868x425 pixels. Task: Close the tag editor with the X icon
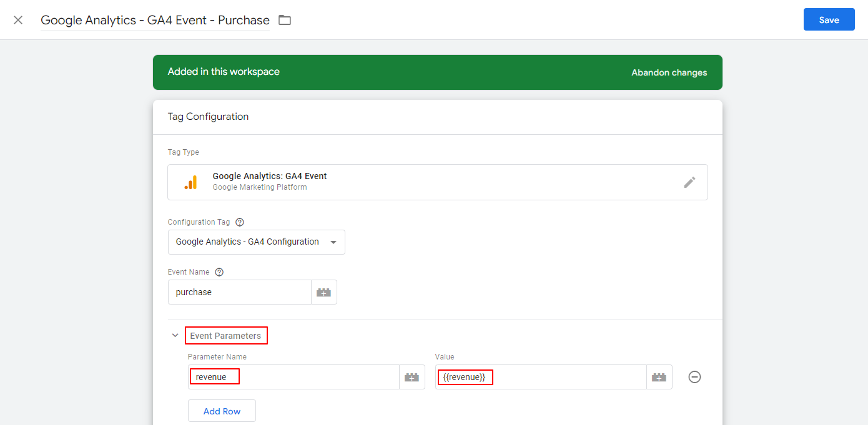(18, 20)
